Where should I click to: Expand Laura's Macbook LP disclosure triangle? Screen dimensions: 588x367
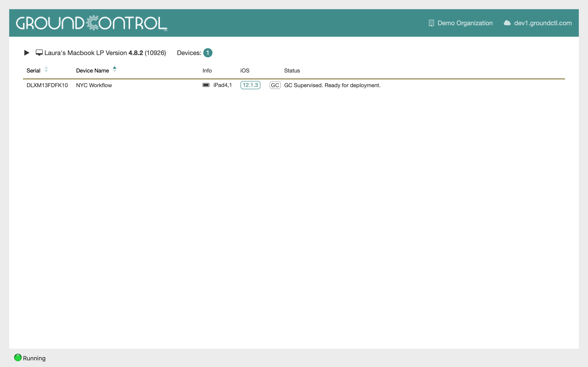(x=27, y=53)
